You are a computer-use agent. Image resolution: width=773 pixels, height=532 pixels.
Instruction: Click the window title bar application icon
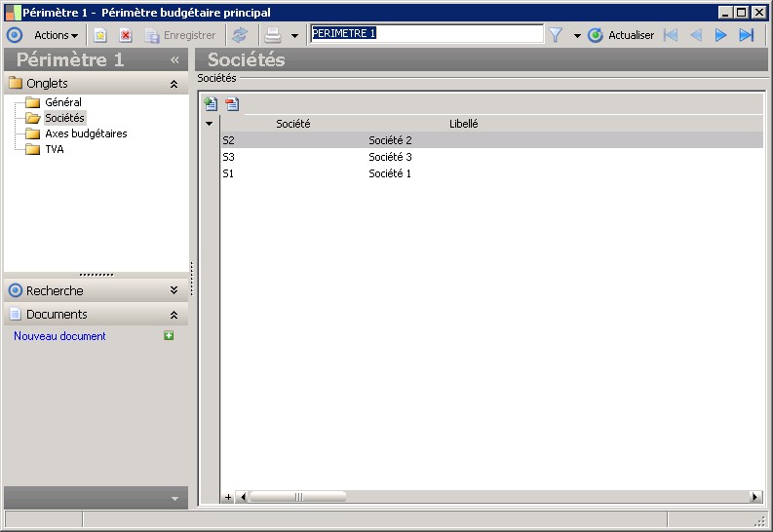coord(14,13)
